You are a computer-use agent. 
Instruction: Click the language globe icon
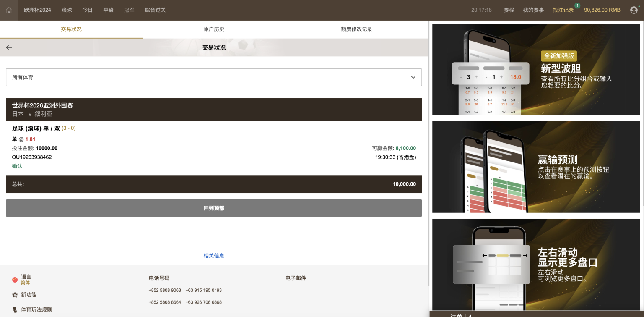pos(15,280)
